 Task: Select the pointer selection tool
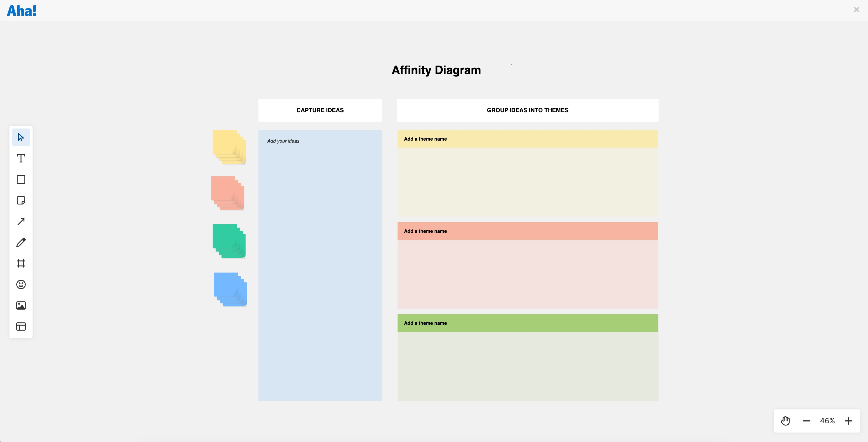(21, 137)
